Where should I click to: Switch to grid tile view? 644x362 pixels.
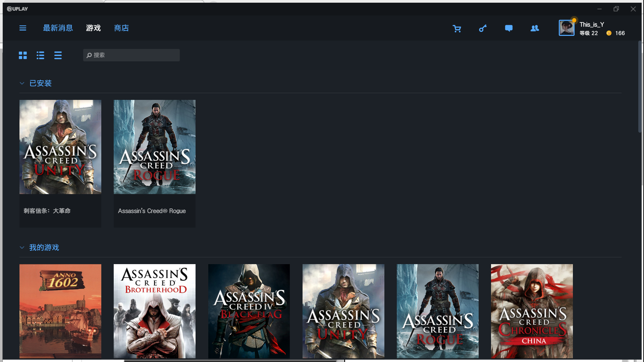click(23, 55)
